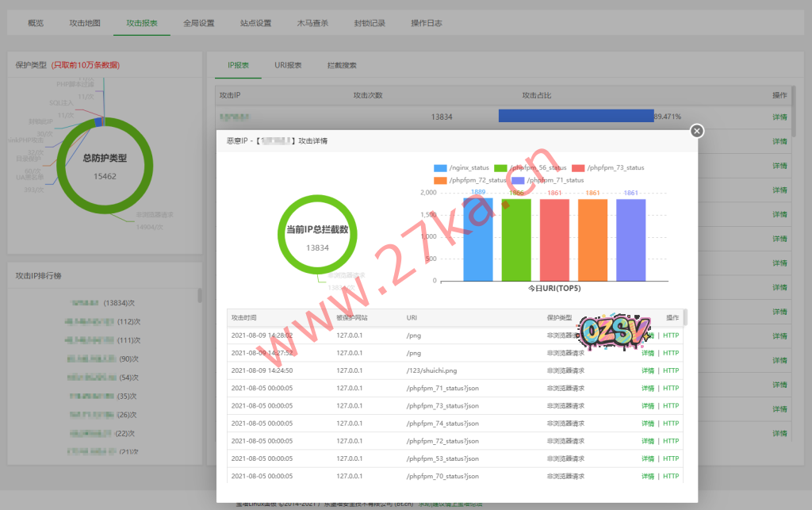Click the red 1861 bar in chart
The height and width of the screenshot is (510, 812).
[x=554, y=240]
